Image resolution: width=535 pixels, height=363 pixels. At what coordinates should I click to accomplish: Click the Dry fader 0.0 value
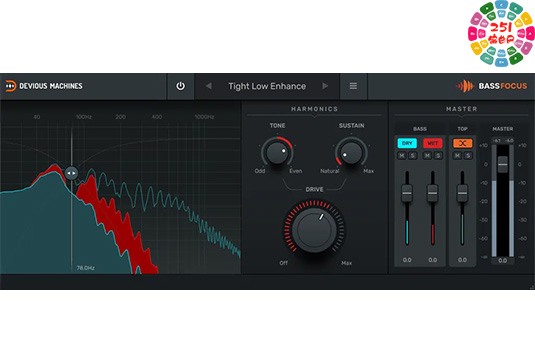tap(407, 260)
